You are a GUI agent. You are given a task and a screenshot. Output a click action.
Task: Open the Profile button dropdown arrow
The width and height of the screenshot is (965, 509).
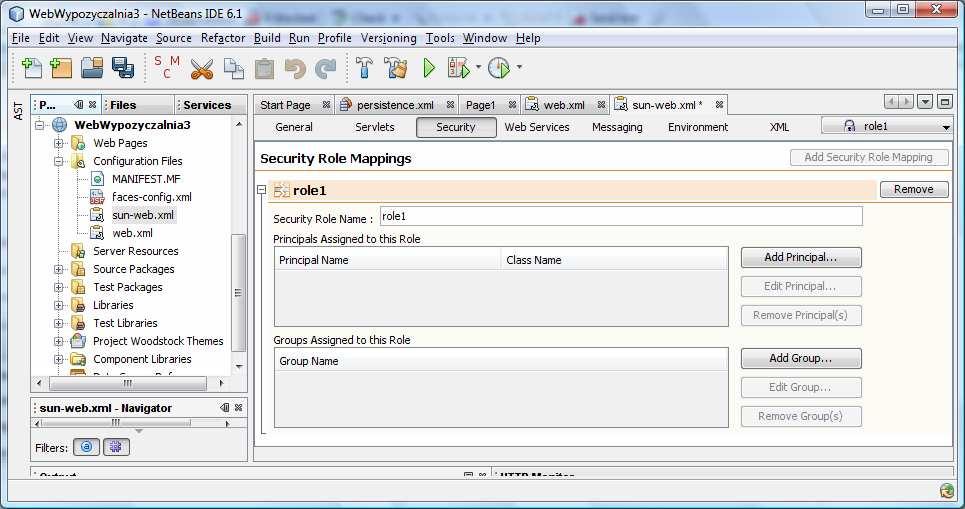click(519, 67)
